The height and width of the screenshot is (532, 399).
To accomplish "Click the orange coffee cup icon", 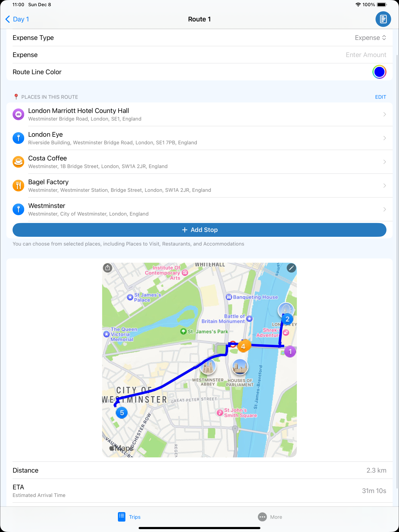I will tap(18, 162).
